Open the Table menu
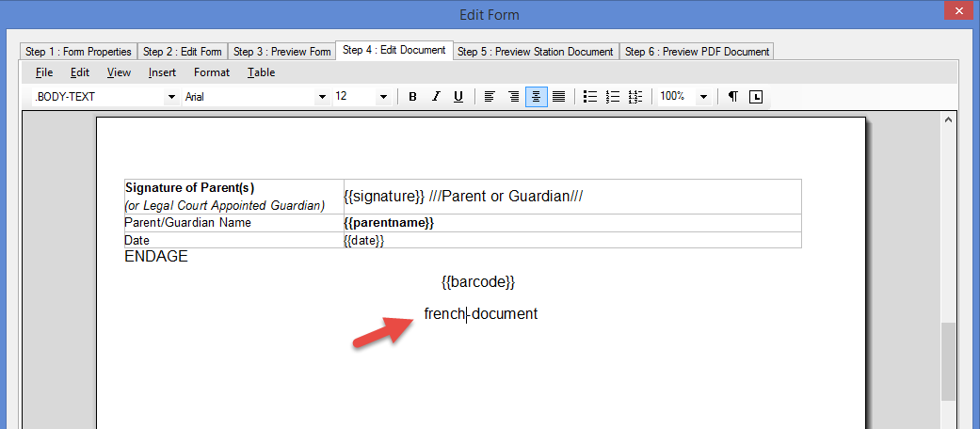The width and height of the screenshot is (980, 429). coord(262,72)
